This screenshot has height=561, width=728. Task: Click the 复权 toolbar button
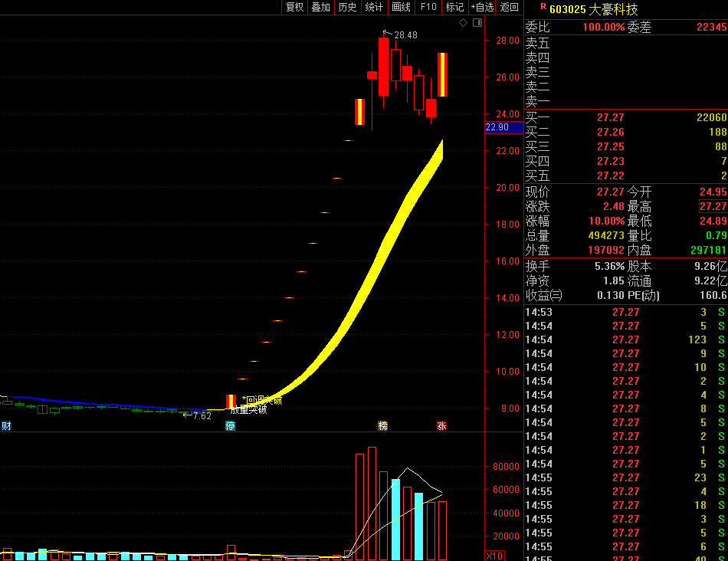click(x=294, y=7)
